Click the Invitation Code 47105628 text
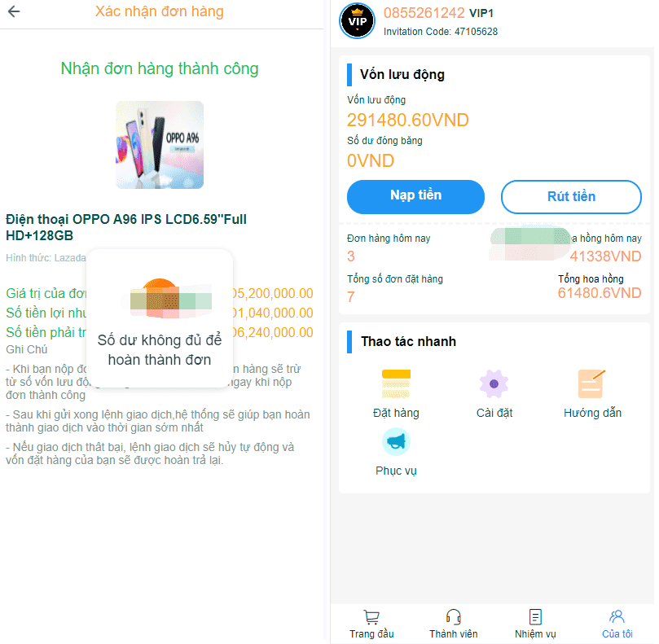The image size is (659, 644). pos(441,32)
